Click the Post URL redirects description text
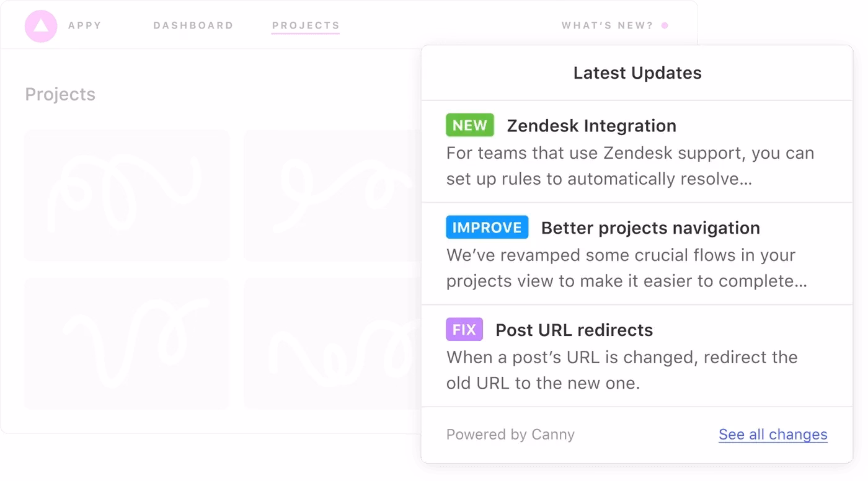Image resolution: width=868 pixels, height=481 pixels. (621, 370)
